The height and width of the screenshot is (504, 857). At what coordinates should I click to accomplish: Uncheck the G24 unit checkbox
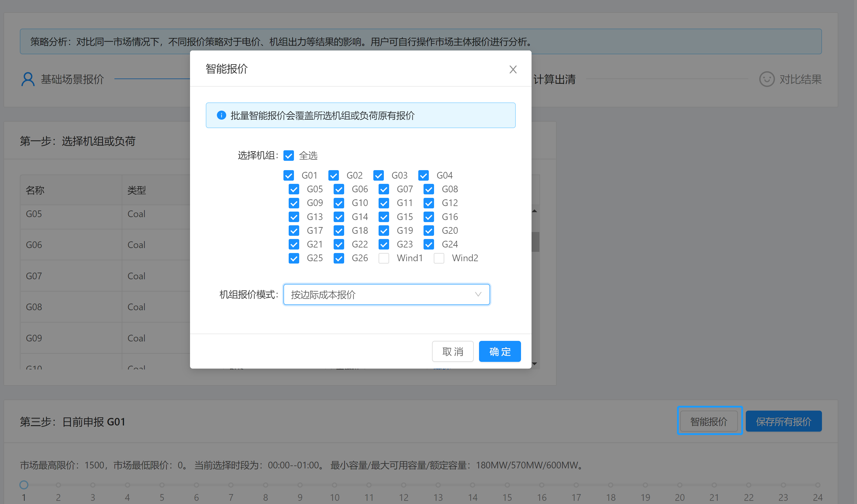(x=428, y=245)
